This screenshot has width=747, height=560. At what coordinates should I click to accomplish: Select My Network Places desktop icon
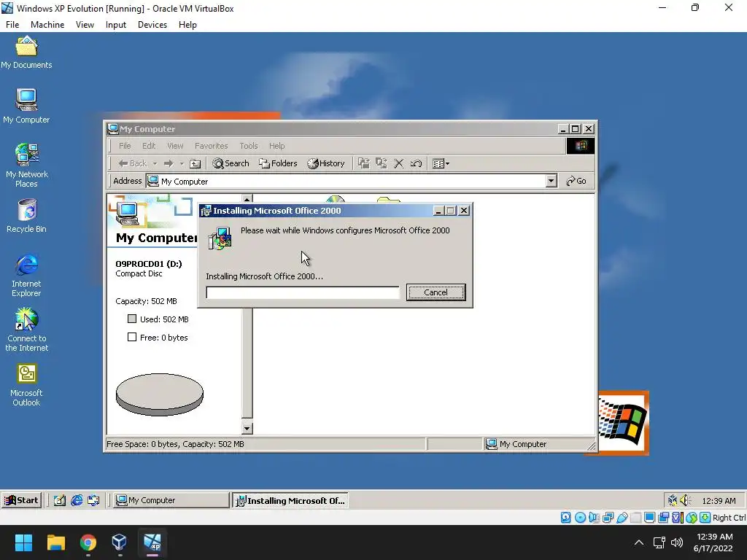coord(27,165)
